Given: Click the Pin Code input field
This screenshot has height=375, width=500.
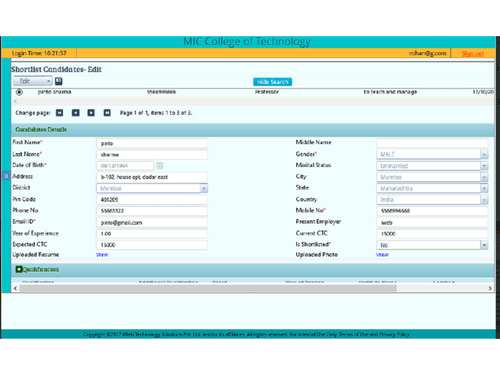Looking at the screenshot, I should point(152,200).
